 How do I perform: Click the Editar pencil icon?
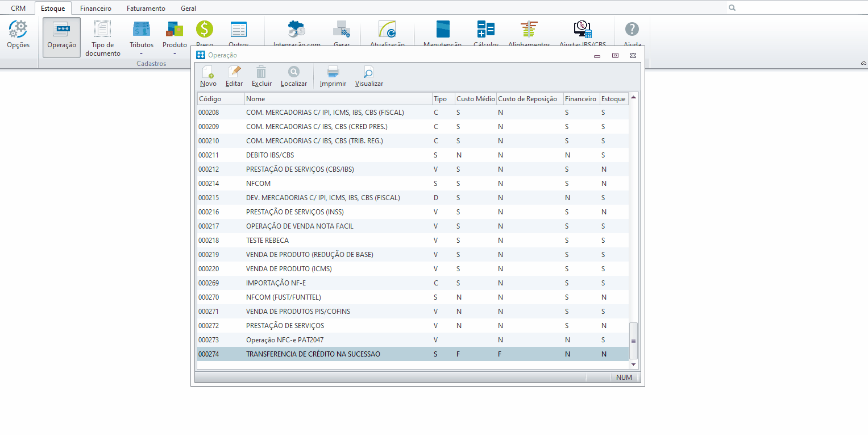point(234,72)
